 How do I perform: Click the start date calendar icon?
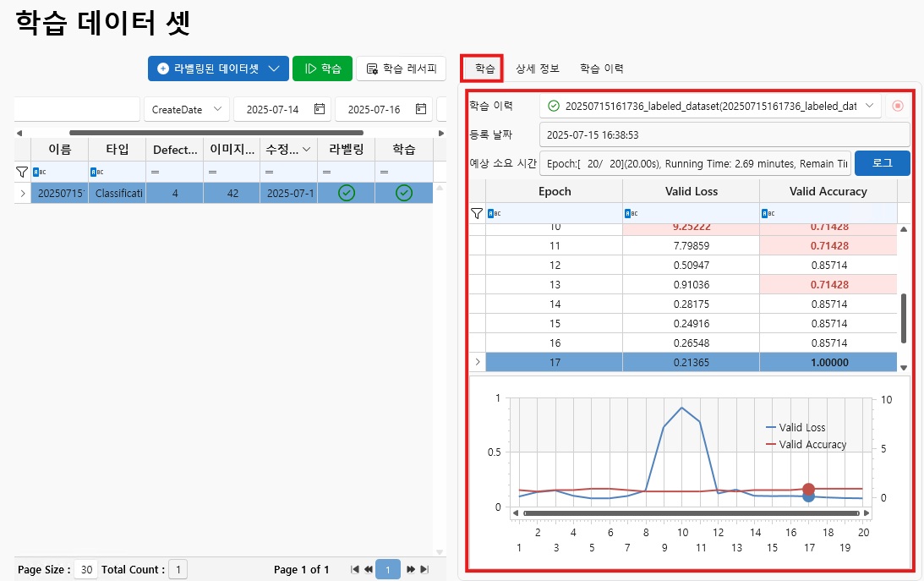point(319,109)
